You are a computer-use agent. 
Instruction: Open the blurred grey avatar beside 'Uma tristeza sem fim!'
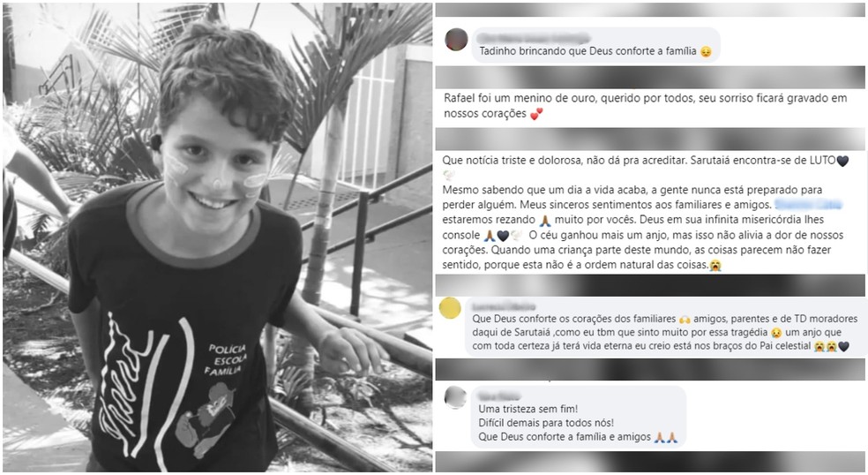pos(455,397)
